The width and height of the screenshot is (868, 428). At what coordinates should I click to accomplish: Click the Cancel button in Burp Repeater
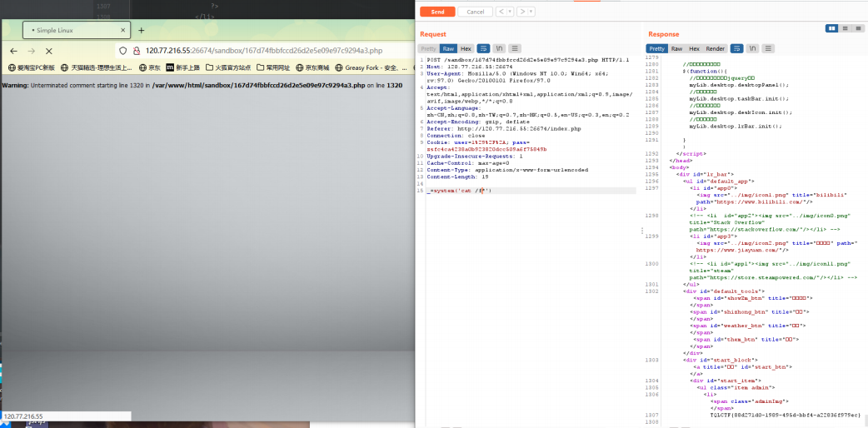(475, 12)
